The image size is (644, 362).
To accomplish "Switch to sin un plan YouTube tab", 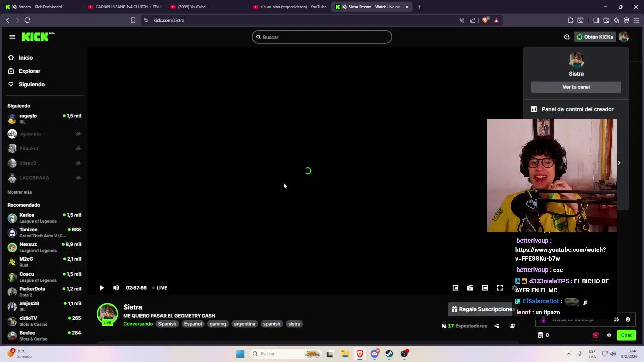I will coord(289,7).
